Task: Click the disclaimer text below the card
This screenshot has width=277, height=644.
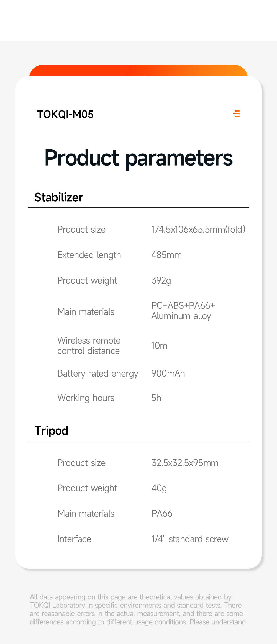Action: point(138,609)
